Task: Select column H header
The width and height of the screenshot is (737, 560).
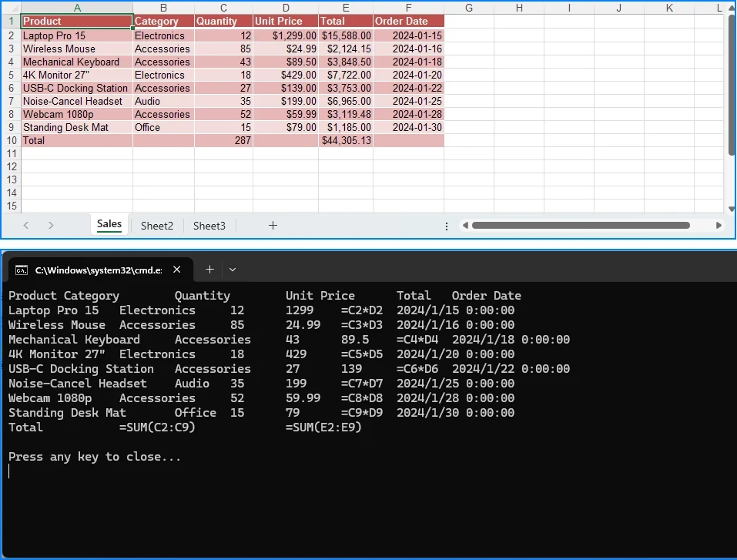Action: [519, 8]
